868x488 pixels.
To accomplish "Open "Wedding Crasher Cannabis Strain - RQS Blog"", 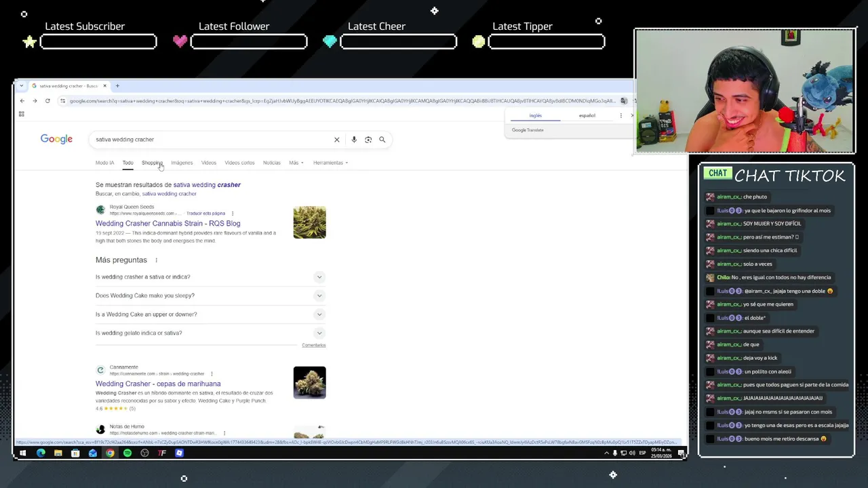I will tap(168, 224).
